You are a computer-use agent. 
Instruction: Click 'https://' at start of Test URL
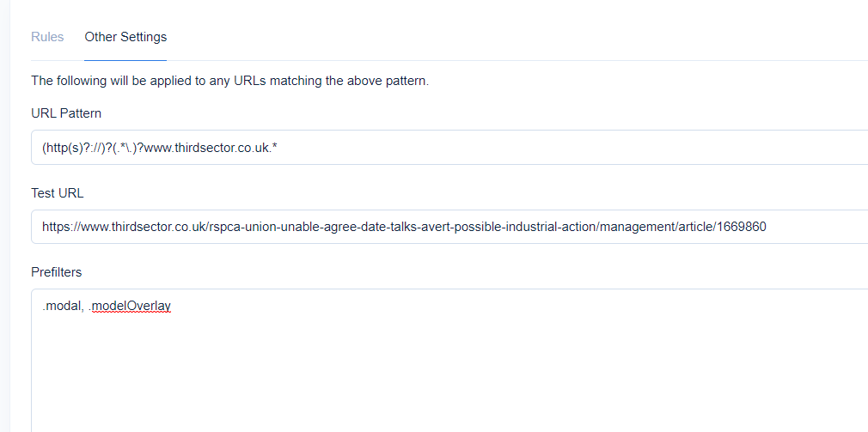coord(61,227)
